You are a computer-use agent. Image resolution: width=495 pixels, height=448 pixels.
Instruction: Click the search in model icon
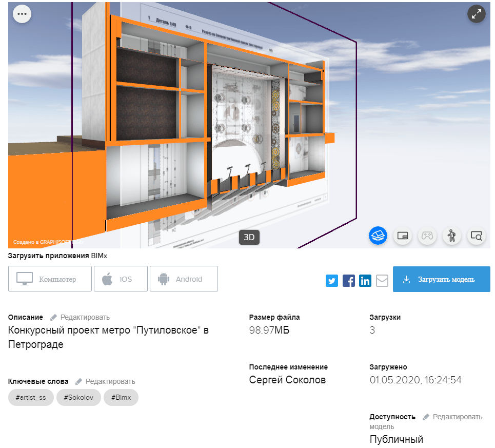476,236
